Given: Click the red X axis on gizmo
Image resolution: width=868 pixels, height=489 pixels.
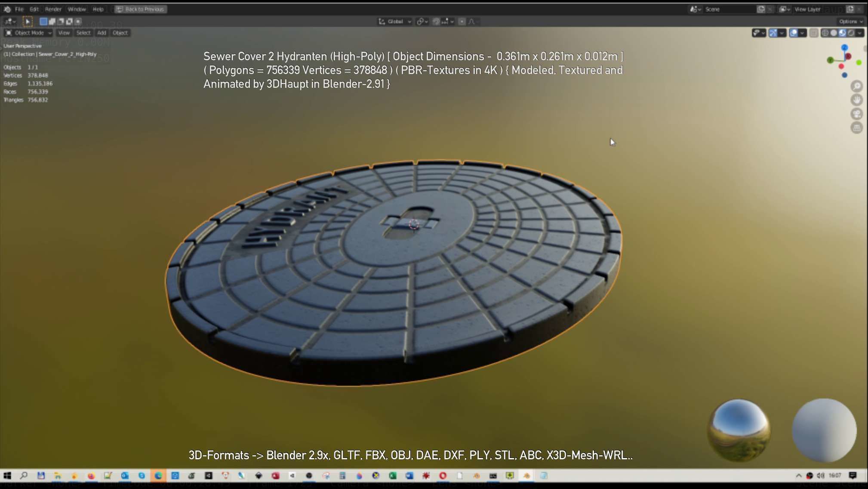Looking at the screenshot, I should (x=848, y=56).
